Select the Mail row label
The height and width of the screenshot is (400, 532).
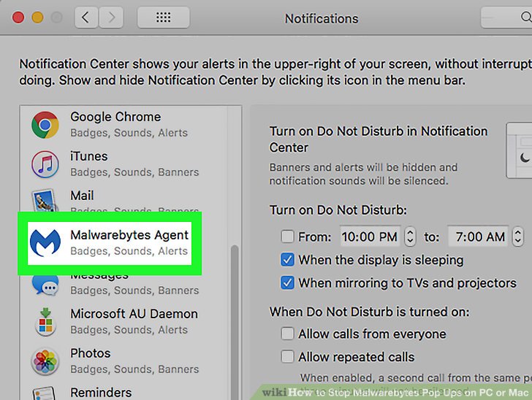click(82, 196)
